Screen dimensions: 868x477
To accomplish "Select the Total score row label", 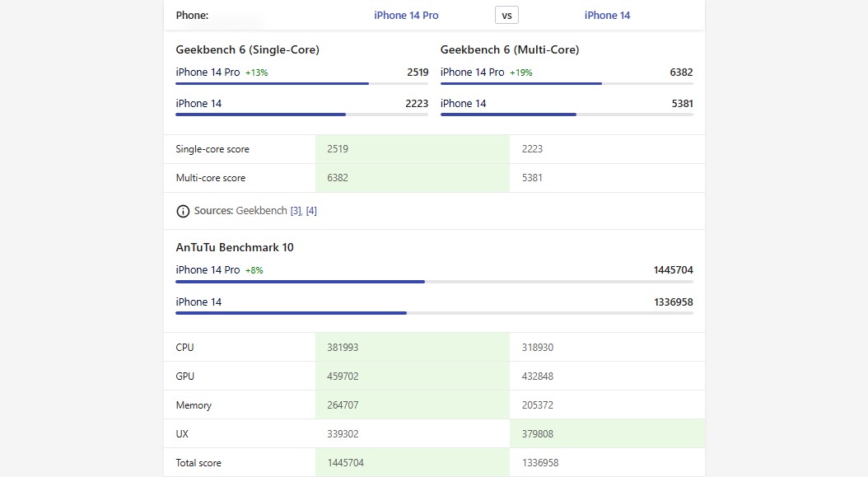I will coord(198,463).
